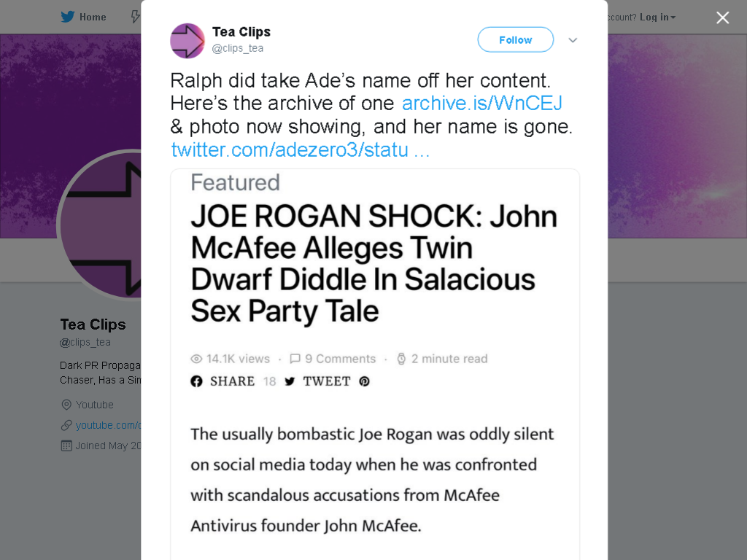Image resolution: width=747 pixels, height=560 pixels.
Task: Open the archive.is/WnCEJ link
Action: [x=481, y=104]
